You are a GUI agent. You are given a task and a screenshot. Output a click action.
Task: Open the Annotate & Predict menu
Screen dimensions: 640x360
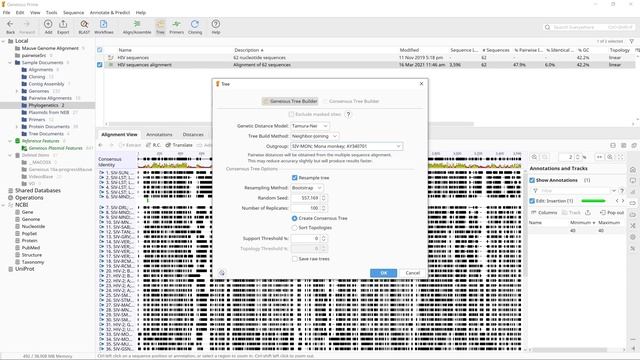(x=110, y=13)
